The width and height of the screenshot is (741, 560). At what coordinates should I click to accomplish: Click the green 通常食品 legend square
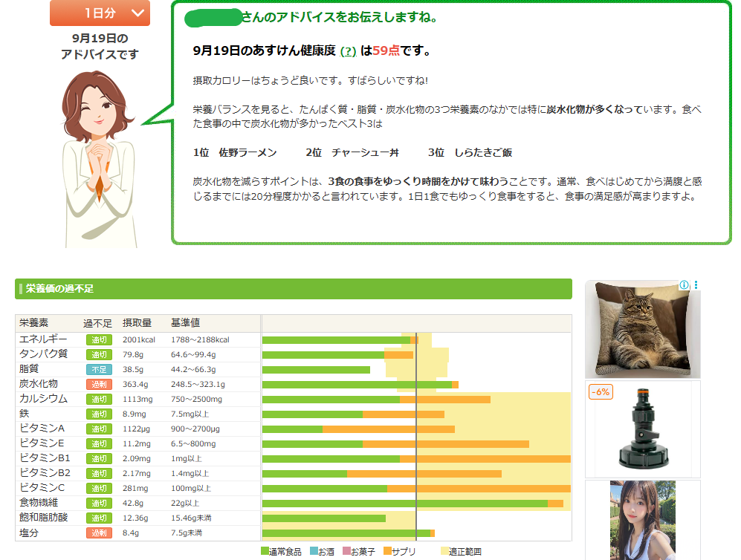(x=265, y=551)
